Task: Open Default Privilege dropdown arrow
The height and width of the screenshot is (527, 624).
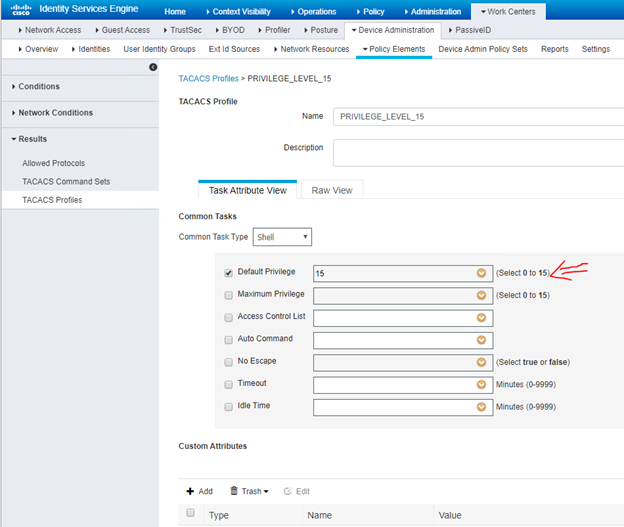Action: click(482, 273)
